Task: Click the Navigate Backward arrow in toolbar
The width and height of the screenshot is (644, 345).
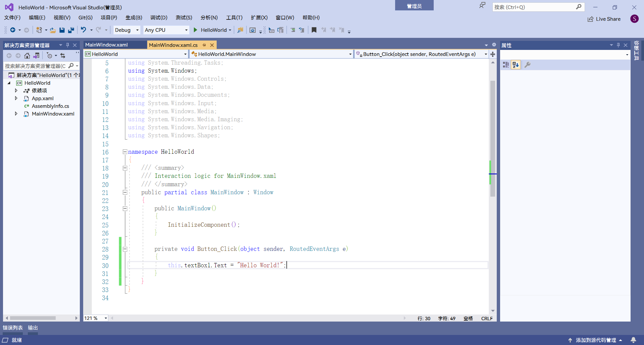Action: pyautogui.click(x=12, y=30)
